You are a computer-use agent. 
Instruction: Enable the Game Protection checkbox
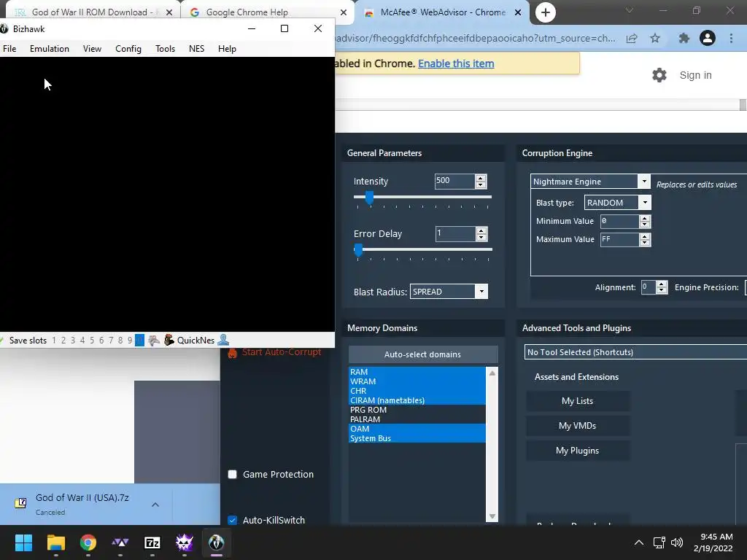[x=233, y=474]
